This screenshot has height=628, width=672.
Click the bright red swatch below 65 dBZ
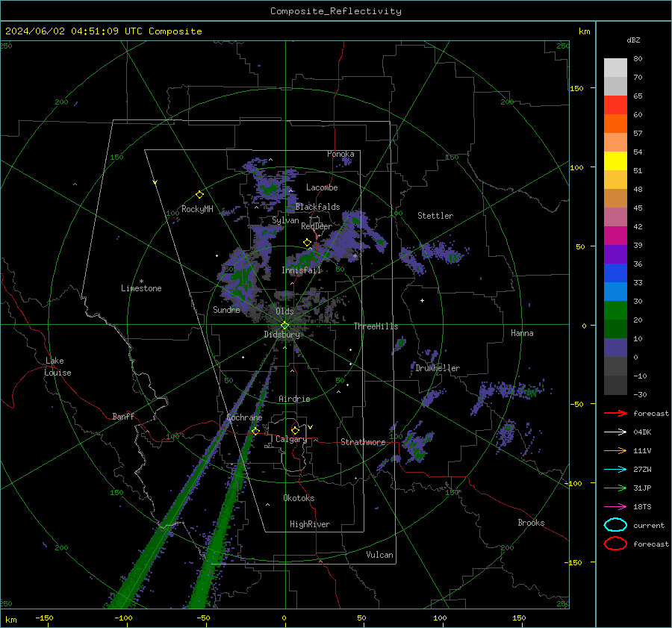[615, 105]
